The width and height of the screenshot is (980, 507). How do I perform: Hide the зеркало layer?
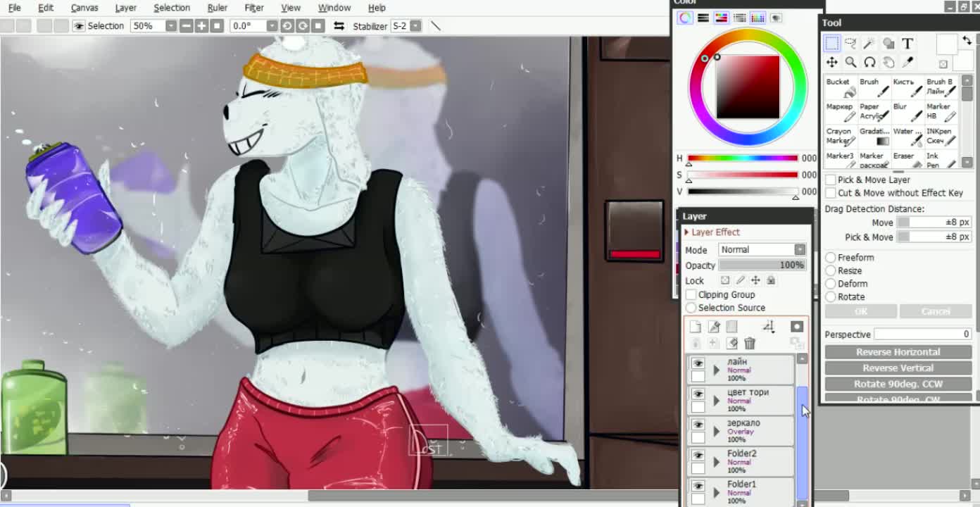coord(698,425)
